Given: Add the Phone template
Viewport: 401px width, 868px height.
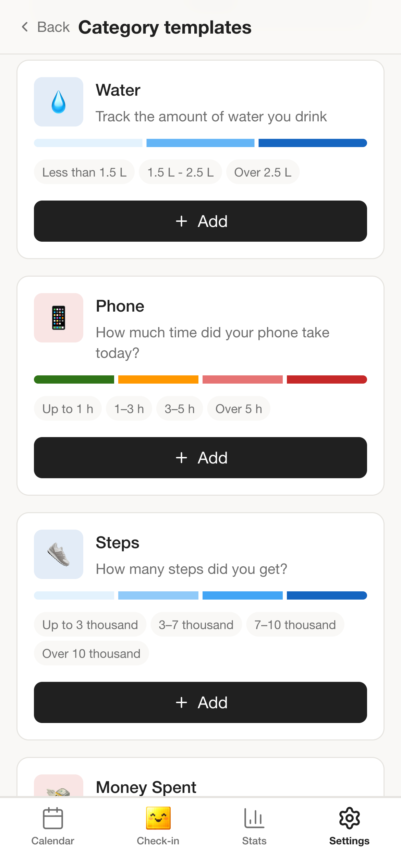Looking at the screenshot, I should click(200, 458).
